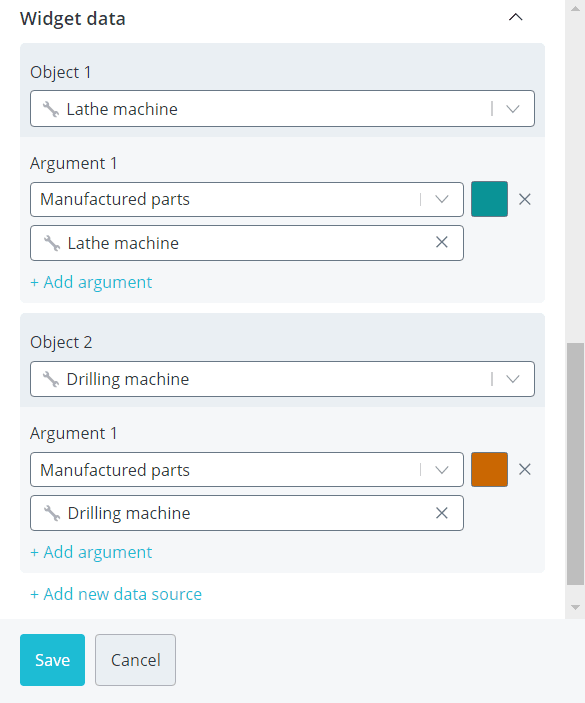Clear Lathe machine from Object 1 argument field

(x=442, y=243)
